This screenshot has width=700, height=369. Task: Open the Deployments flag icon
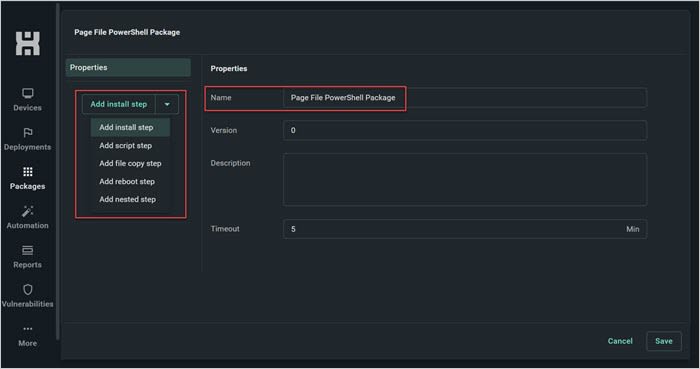[x=28, y=133]
